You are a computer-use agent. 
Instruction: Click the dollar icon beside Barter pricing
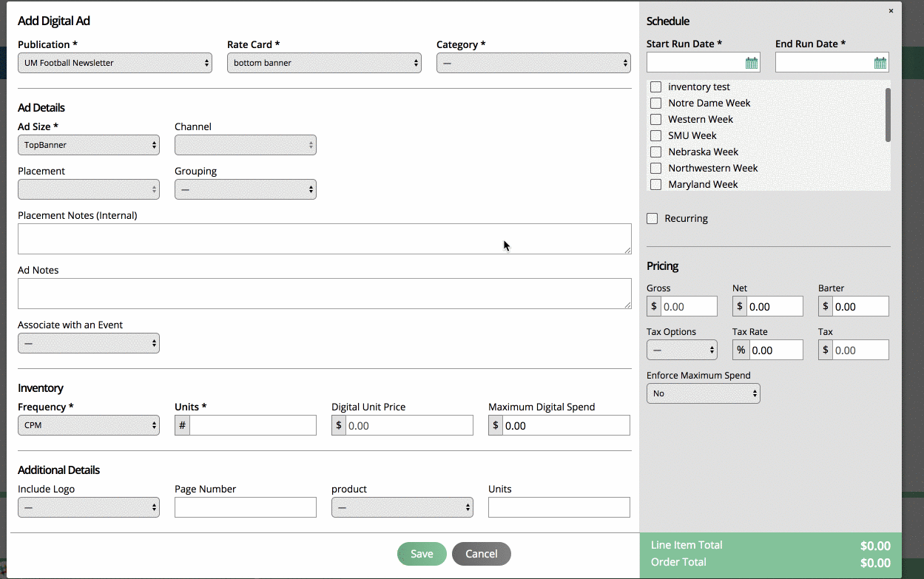(825, 305)
